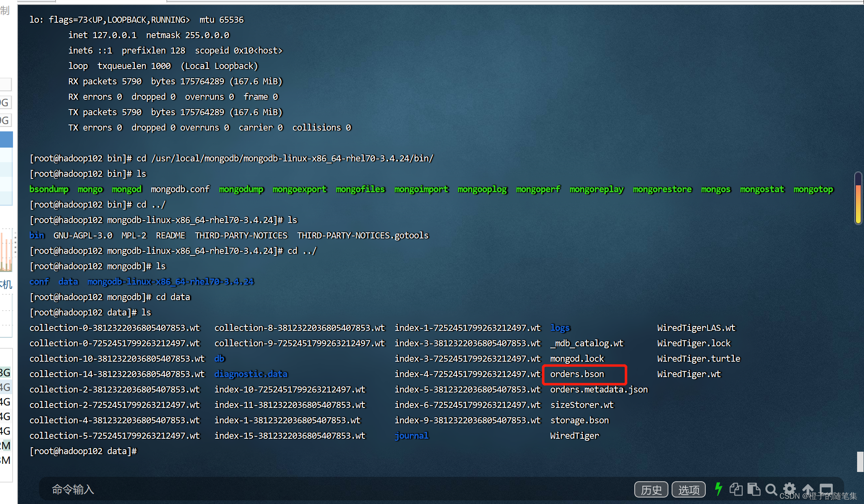Click the diagnostic.data directory entry

(251, 374)
